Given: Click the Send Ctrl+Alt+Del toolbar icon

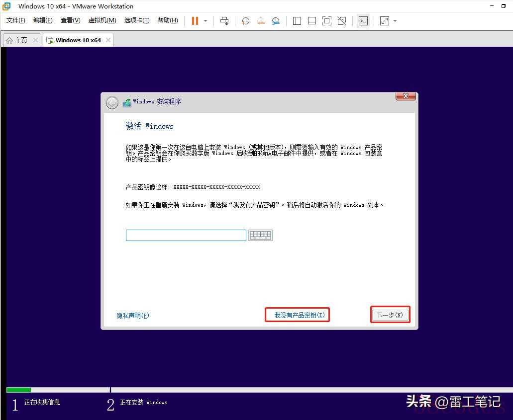Looking at the screenshot, I should pyautogui.click(x=224, y=21).
